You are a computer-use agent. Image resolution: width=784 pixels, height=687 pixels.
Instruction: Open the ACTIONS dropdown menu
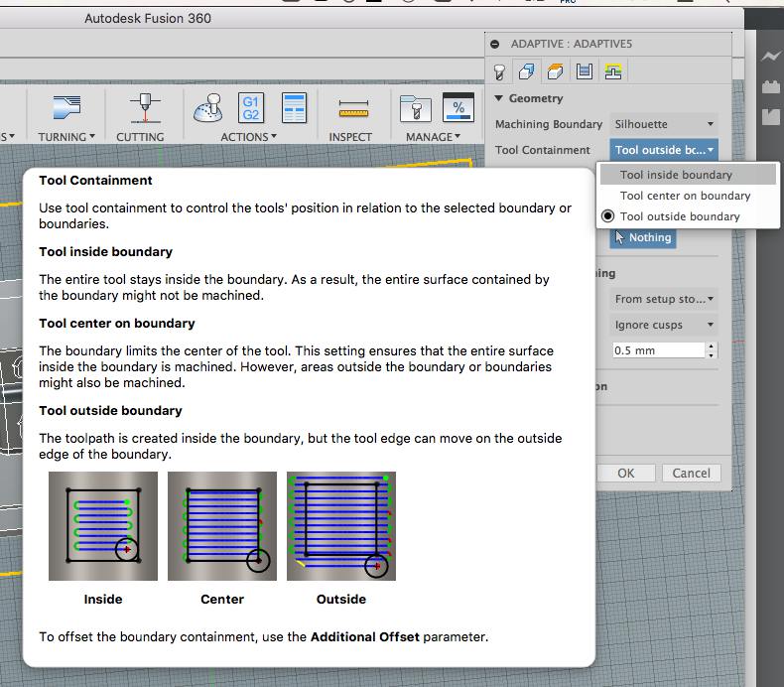248,137
